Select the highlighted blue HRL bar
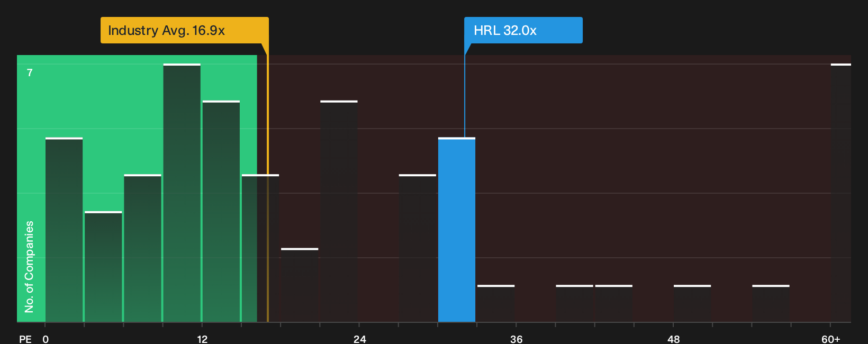This screenshot has height=344, width=868. click(457, 230)
